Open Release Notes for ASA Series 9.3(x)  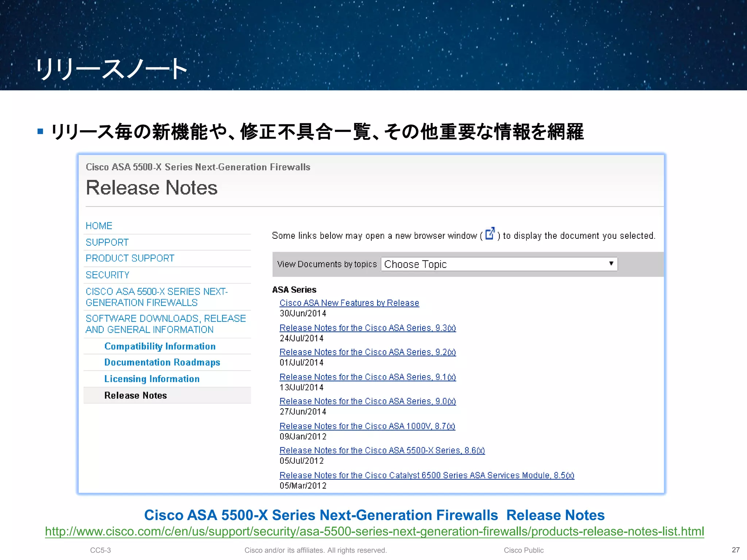tap(368, 328)
